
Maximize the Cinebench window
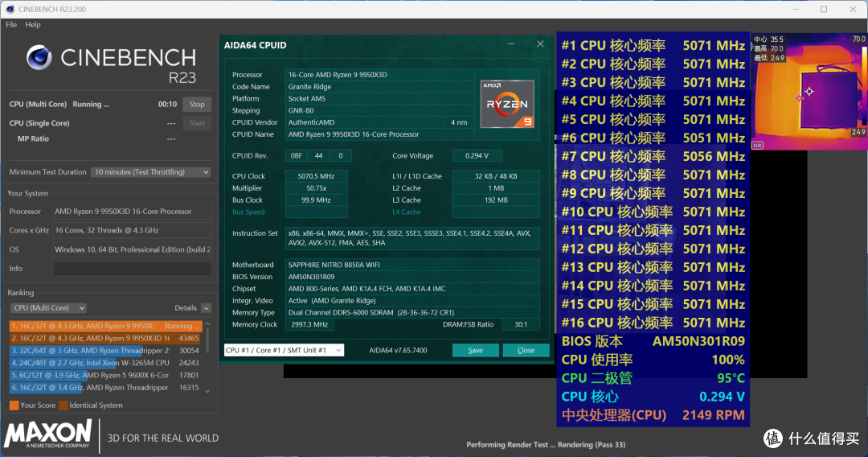click(824, 9)
